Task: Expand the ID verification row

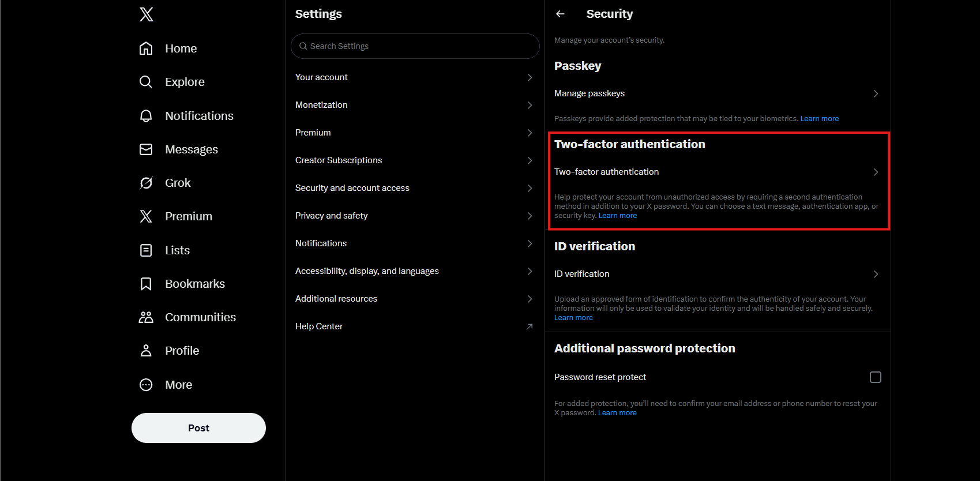Action: pyautogui.click(x=875, y=274)
